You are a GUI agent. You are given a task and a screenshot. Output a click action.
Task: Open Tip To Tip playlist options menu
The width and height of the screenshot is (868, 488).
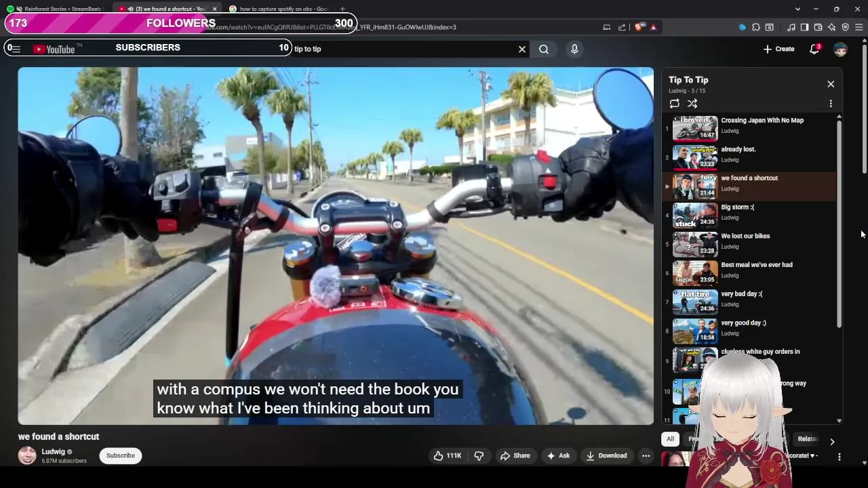coord(831,104)
